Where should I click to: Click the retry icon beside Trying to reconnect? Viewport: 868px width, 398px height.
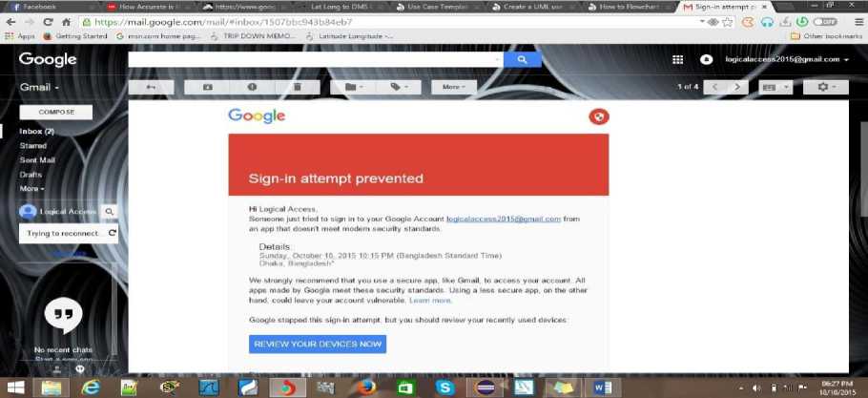pos(113,233)
